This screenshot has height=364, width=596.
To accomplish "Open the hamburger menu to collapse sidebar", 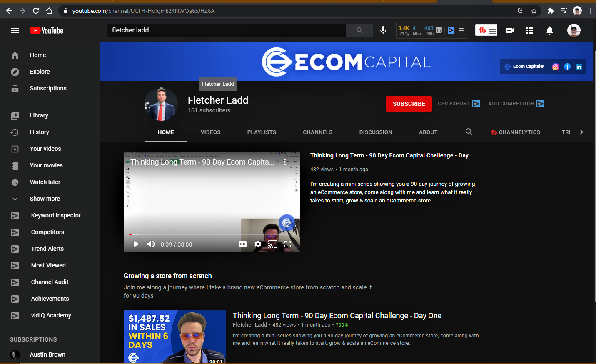I will click(x=15, y=30).
